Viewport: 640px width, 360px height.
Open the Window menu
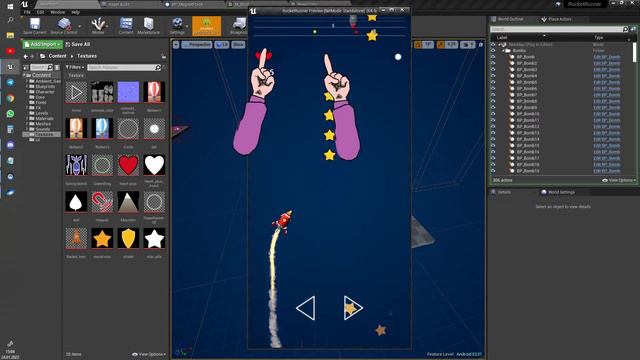pyautogui.click(x=58, y=12)
